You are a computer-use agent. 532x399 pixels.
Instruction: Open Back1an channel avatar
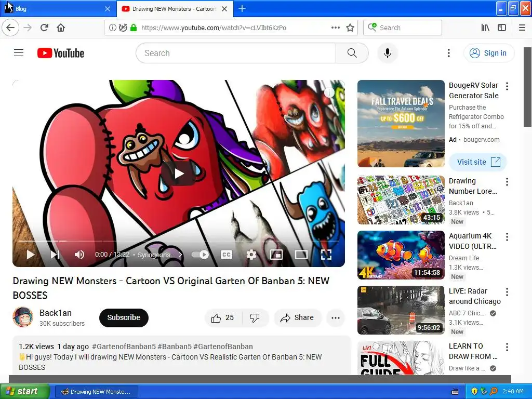point(23,317)
